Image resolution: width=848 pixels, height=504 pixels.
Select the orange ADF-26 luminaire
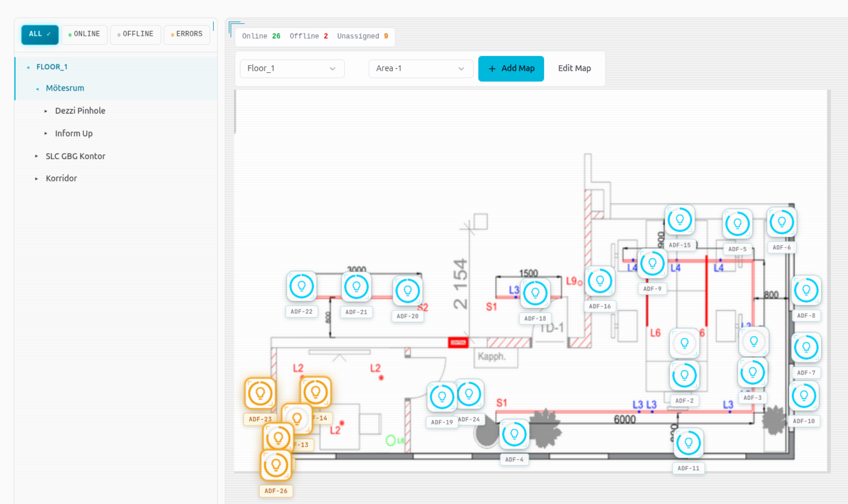pyautogui.click(x=275, y=466)
